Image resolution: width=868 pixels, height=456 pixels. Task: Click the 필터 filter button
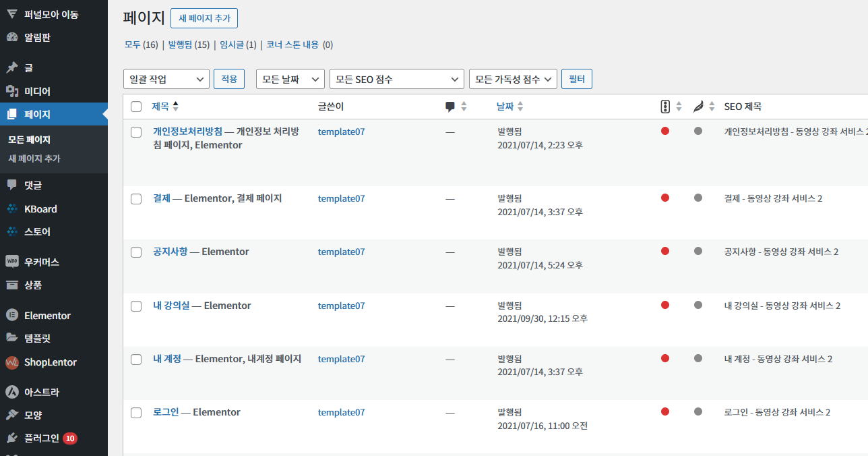[x=577, y=79]
